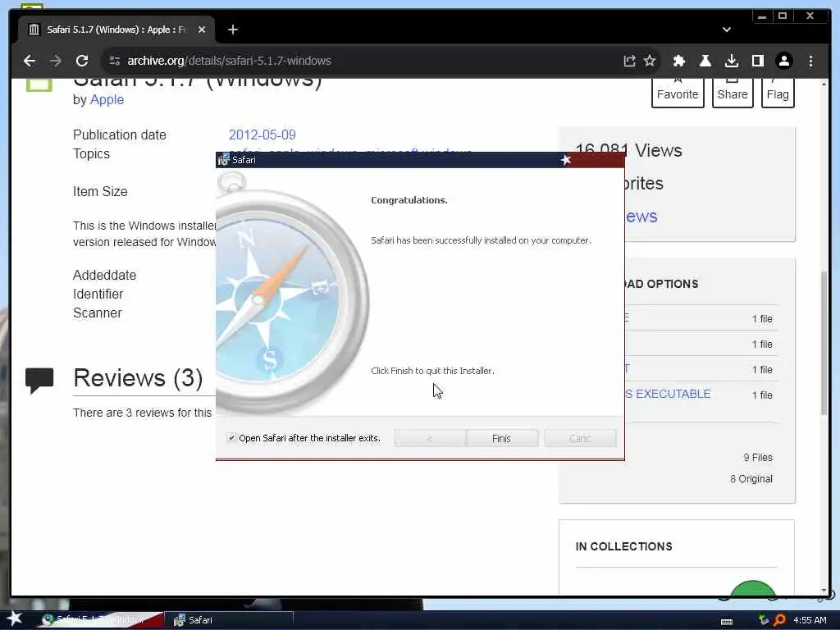The width and height of the screenshot is (840, 630).
Task: Open the Extensions puzzle icon
Action: [x=679, y=61]
